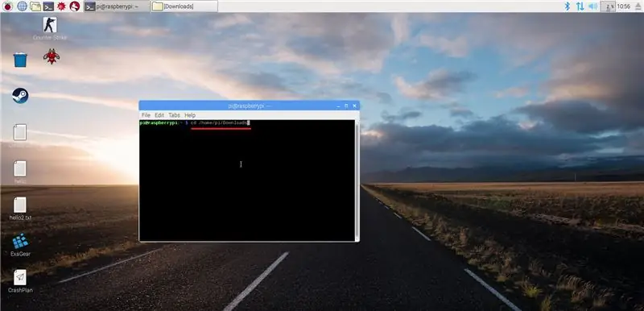This screenshot has height=311, width=644.
Task: Open the Tabs menu in terminal
Action: tap(174, 115)
